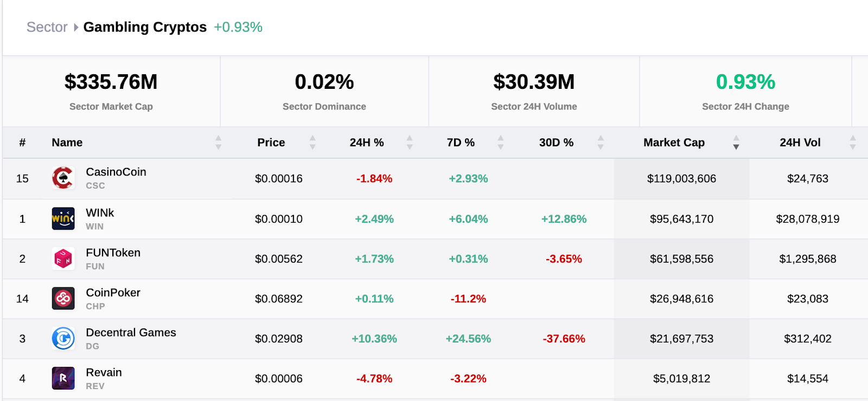Open the Decentral Games logo
Viewport: 868px width, 401px height.
coord(63,339)
